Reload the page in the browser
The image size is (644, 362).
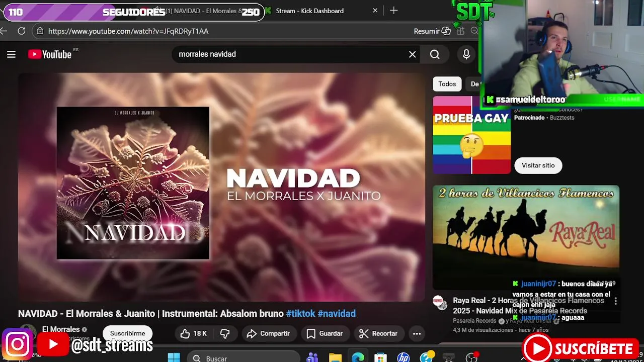[21, 31]
